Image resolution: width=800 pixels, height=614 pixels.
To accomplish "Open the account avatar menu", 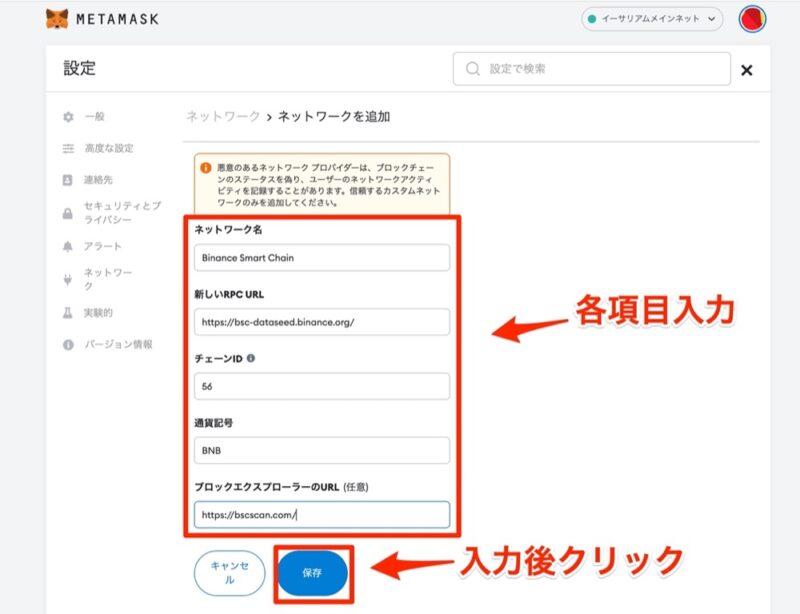I will coord(752,19).
